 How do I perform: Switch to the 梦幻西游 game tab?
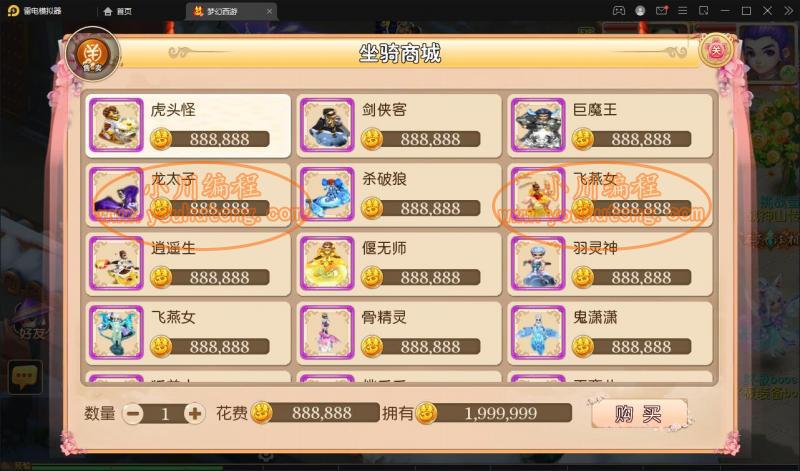click(x=222, y=11)
